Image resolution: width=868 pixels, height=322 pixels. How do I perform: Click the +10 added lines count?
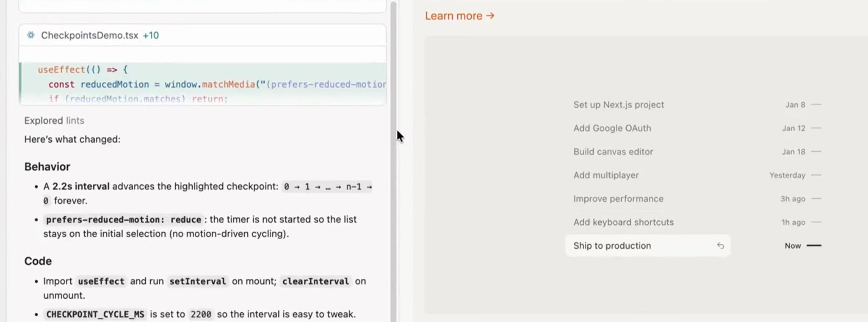pos(151,35)
